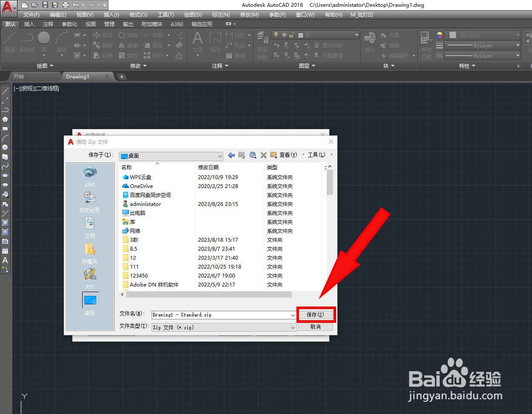Click New drawing icon in quick access toolbar

(25, 5)
